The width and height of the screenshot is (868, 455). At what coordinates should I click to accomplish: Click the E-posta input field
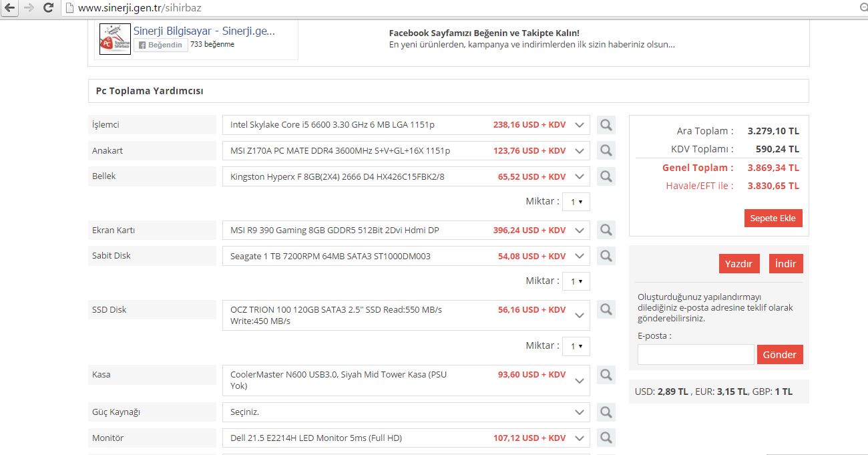(696, 355)
